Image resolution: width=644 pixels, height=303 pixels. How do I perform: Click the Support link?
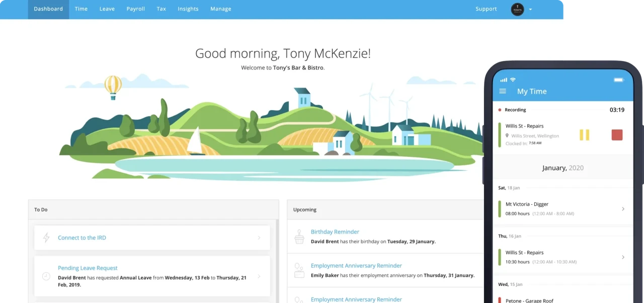click(486, 9)
